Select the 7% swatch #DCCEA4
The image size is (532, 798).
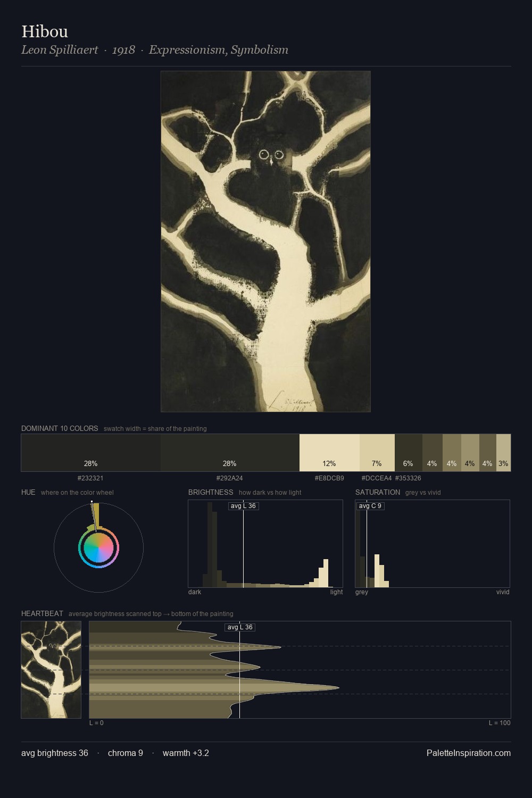pos(377,453)
